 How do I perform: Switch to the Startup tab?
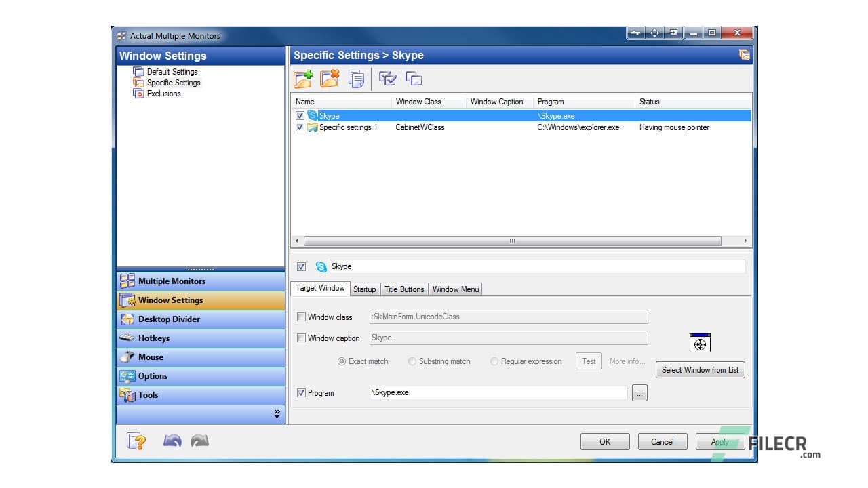pyautogui.click(x=364, y=289)
